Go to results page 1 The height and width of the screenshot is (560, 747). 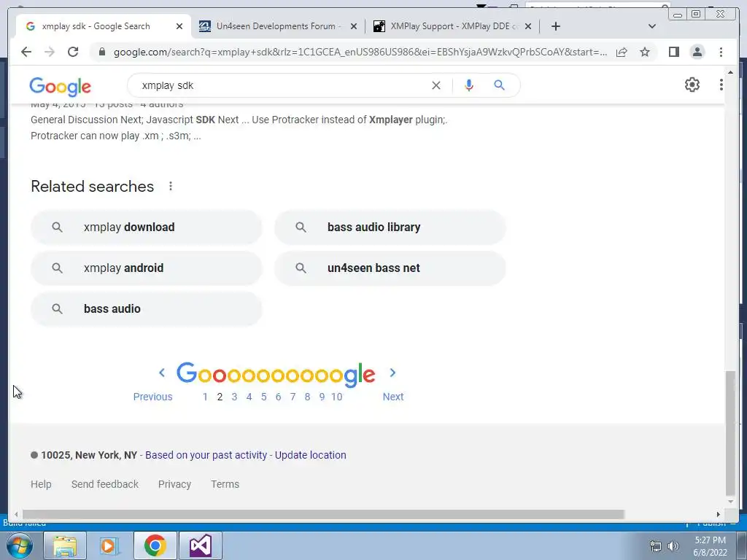coord(205,397)
